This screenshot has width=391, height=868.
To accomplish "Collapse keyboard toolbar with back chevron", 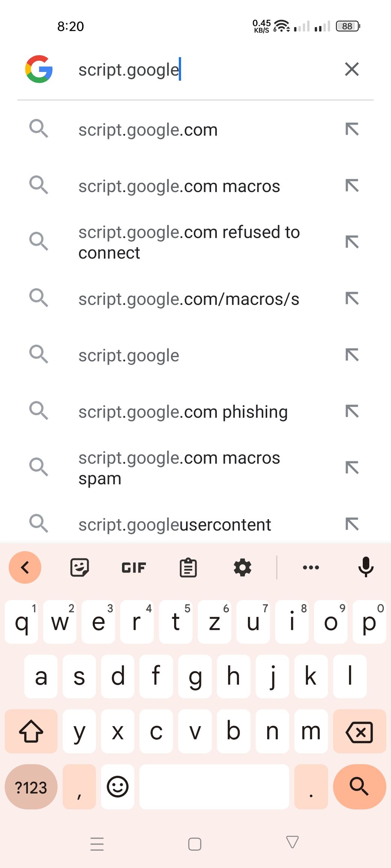I will click(25, 567).
